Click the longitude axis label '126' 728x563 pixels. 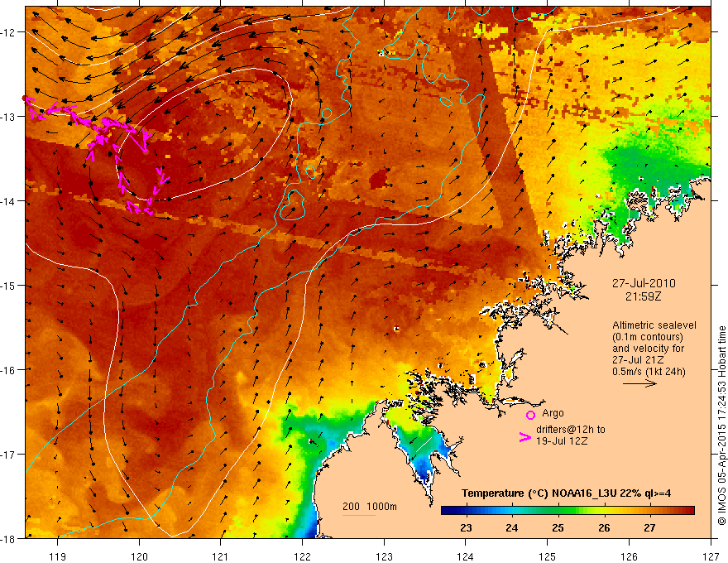[629, 556]
